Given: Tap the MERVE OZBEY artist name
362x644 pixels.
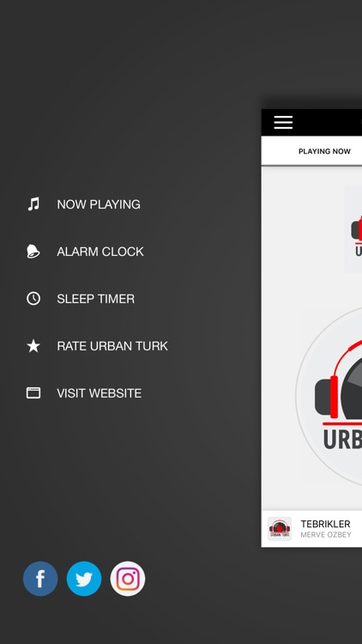Looking at the screenshot, I should point(326,535).
